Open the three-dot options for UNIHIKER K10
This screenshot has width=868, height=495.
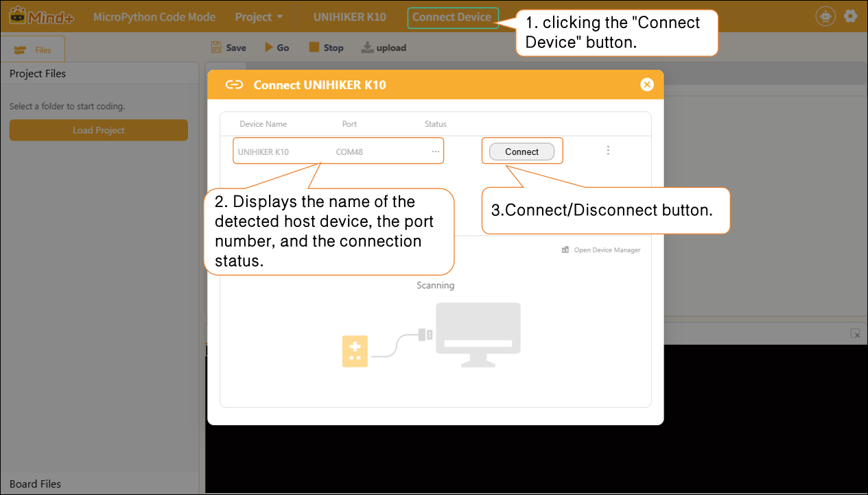(x=608, y=150)
